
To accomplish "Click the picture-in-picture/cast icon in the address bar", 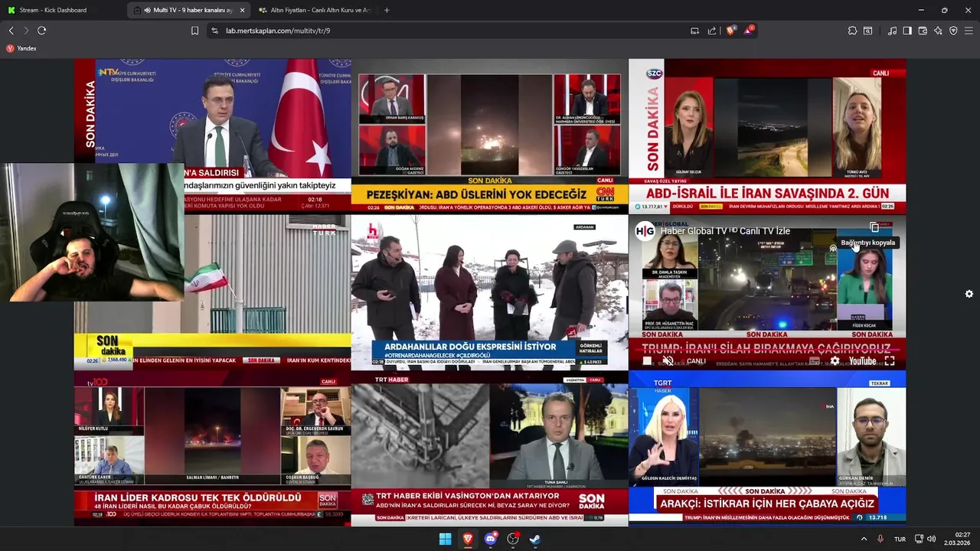I will pos(694,31).
